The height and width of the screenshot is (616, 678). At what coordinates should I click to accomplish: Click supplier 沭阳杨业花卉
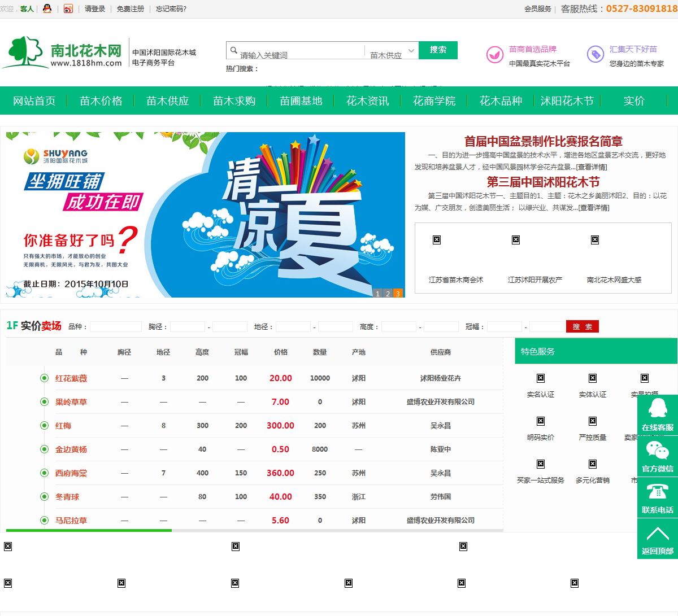click(441, 378)
